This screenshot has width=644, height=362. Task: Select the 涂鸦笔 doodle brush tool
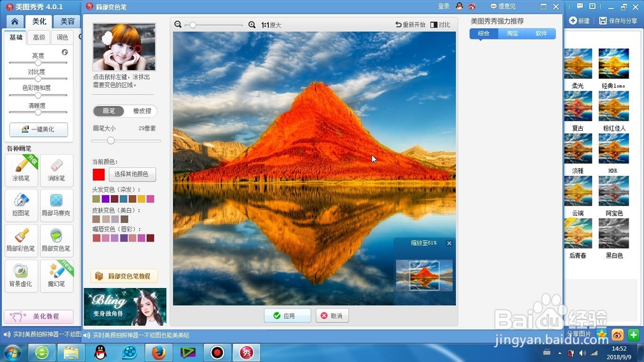(x=21, y=169)
